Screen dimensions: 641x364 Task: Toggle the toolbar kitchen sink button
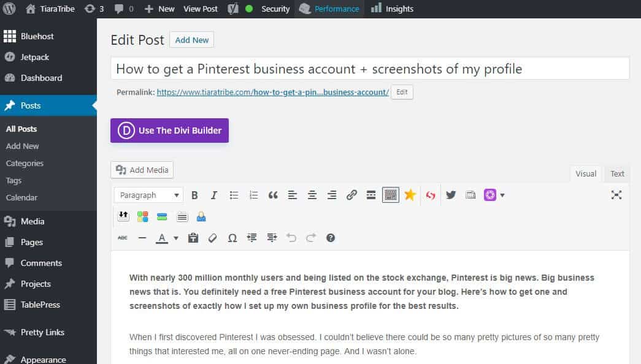(x=390, y=195)
